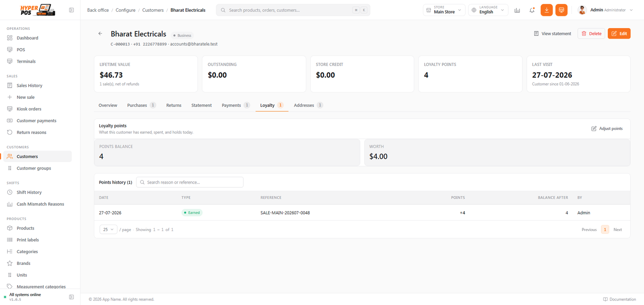Click the orange POS screen button

(x=561, y=10)
